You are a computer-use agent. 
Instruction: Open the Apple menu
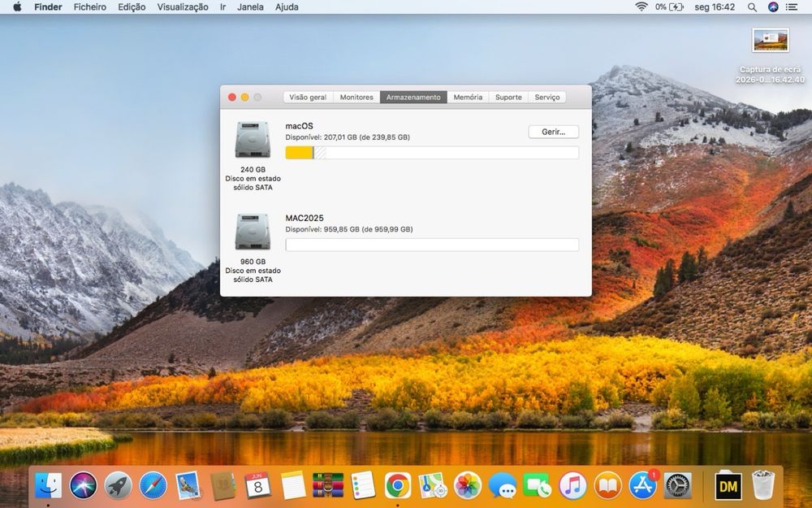pos(17,7)
